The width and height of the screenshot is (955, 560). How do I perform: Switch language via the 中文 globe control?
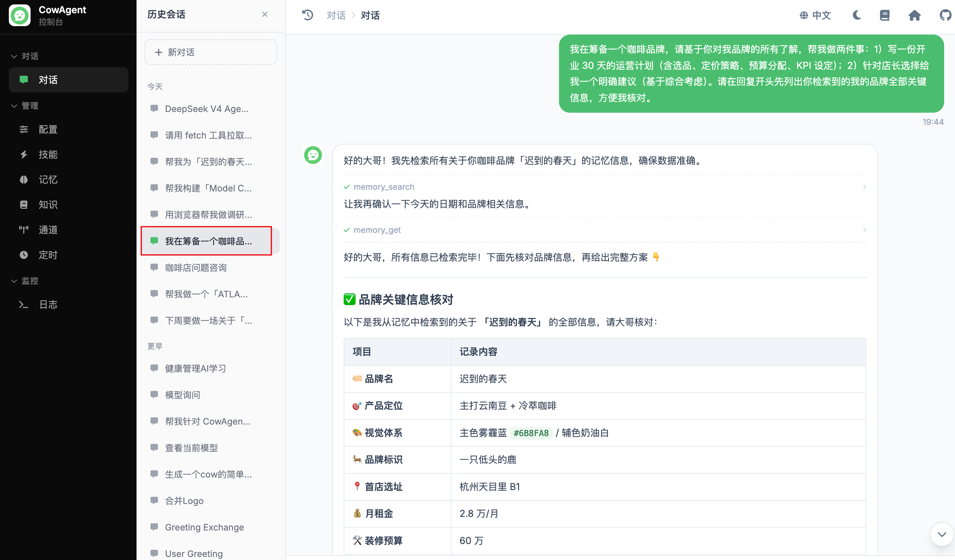[x=815, y=15]
